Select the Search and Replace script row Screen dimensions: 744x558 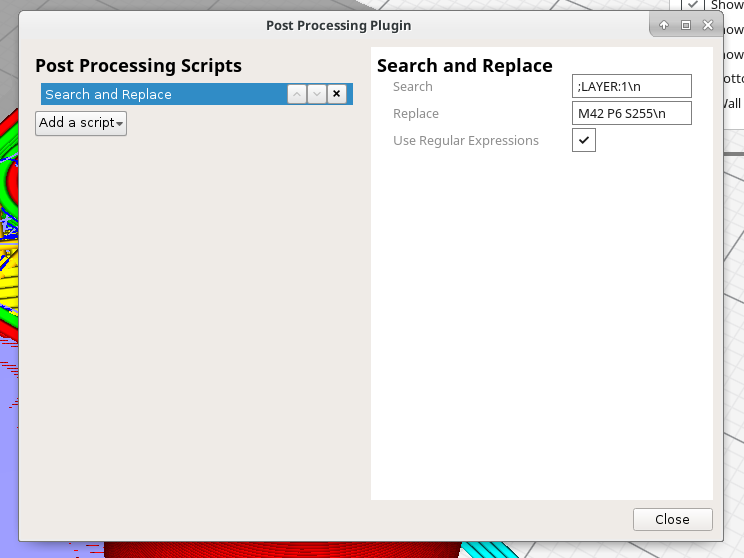click(196, 94)
